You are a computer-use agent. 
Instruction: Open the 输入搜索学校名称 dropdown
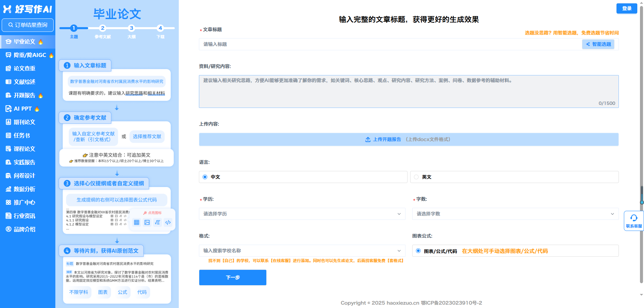pos(302,251)
